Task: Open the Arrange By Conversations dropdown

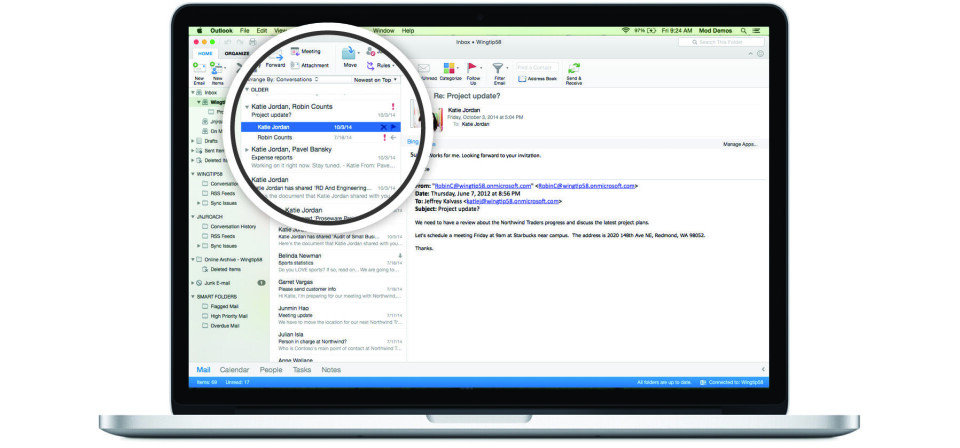Action: pos(281,79)
